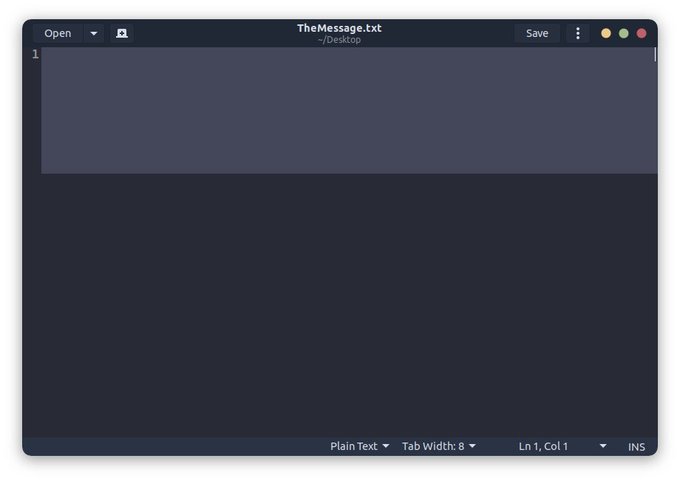
Task: Click the Open button
Action: tap(58, 33)
